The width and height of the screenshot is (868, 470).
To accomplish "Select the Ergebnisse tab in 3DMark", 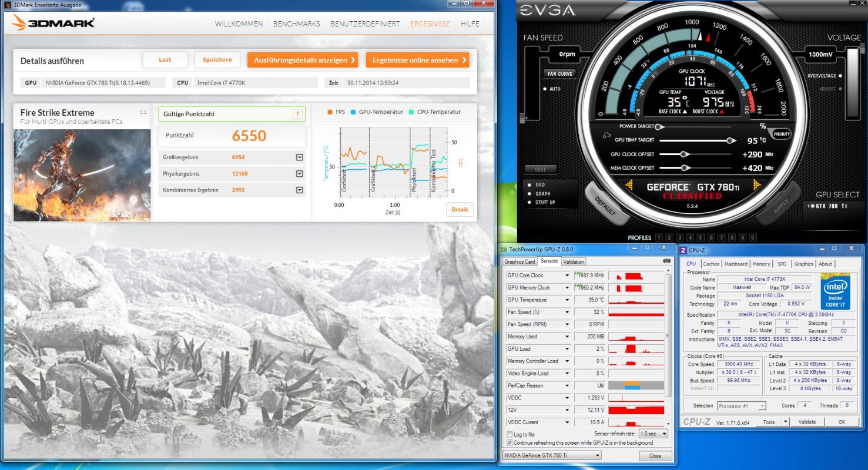I will pos(430,24).
